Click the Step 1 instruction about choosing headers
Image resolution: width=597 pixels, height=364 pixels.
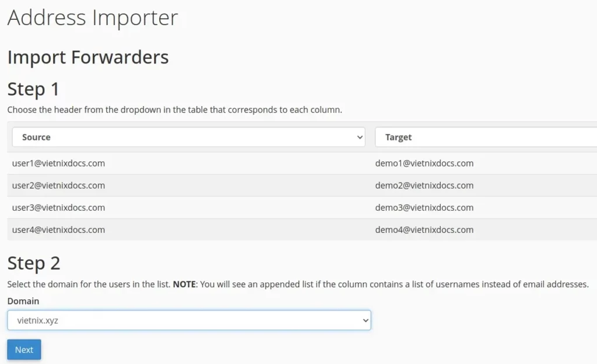[x=174, y=109]
